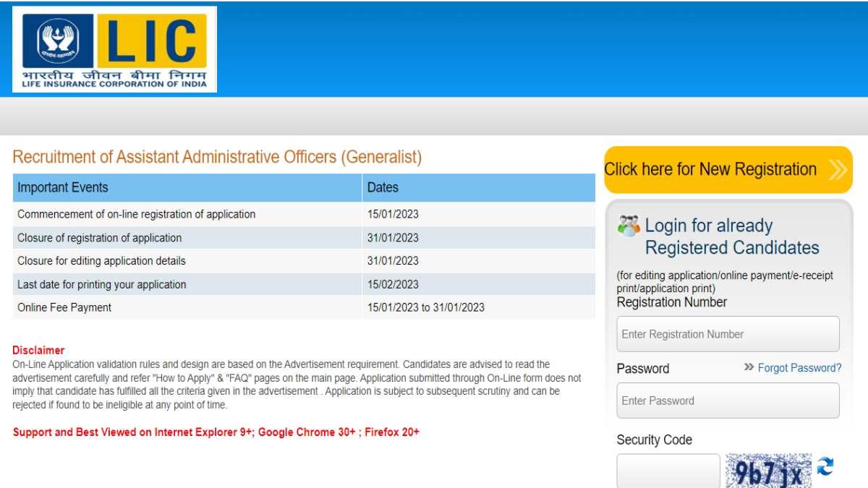Click the Security Code entry box
This screenshot has height=488, width=868.
[667, 471]
